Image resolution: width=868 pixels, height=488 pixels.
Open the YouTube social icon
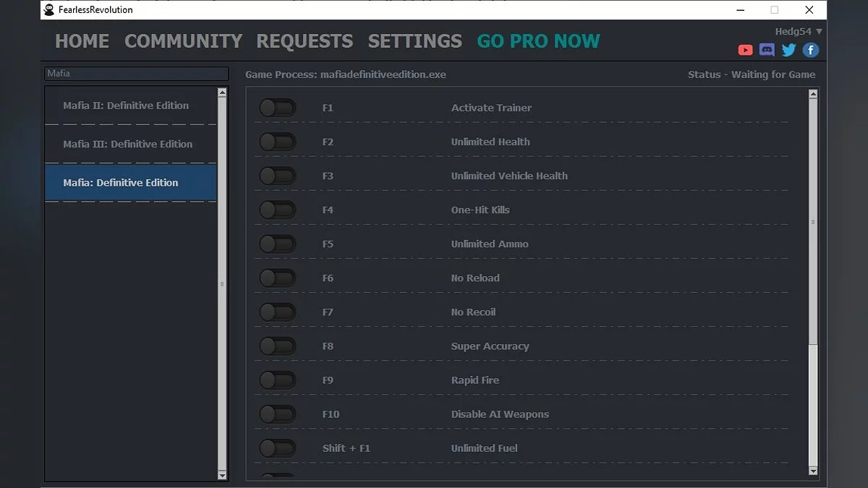[745, 50]
